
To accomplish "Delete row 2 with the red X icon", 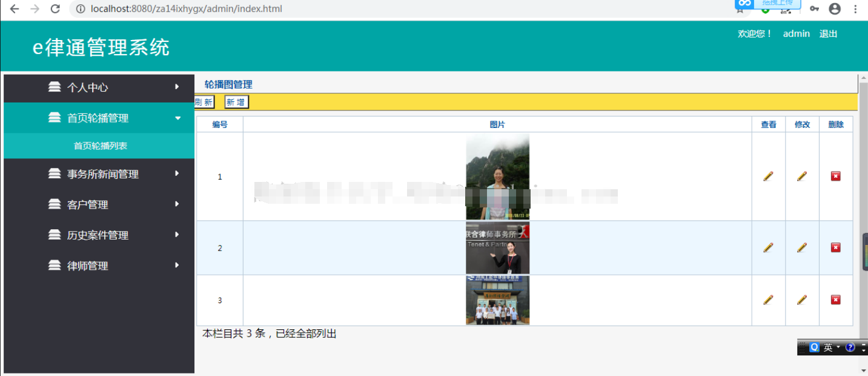I will click(x=835, y=247).
